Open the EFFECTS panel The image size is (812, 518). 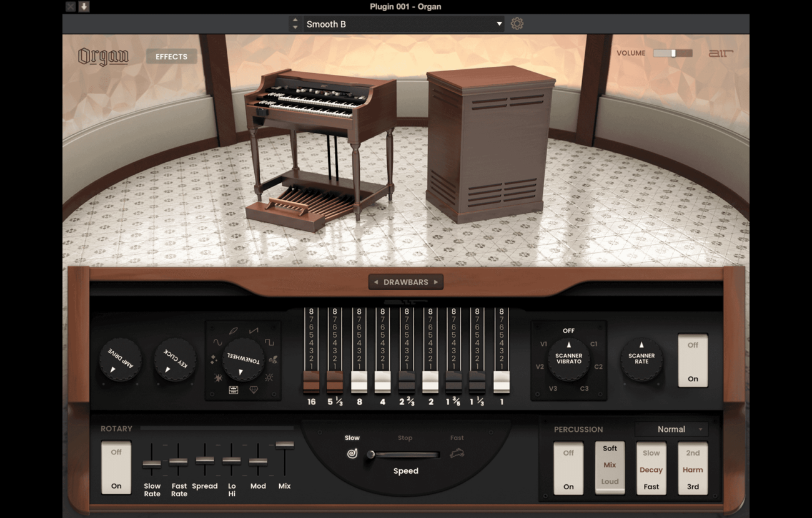(171, 56)
